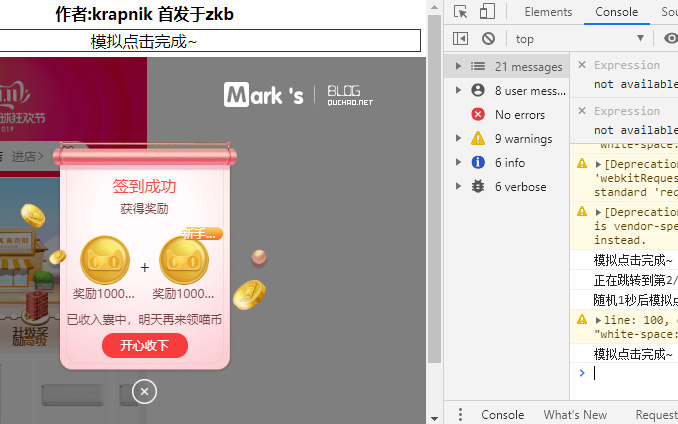Click the 开心收下 button
This screenshot has width=678, height=424.
pyautogui.click(x=145, y=345)
